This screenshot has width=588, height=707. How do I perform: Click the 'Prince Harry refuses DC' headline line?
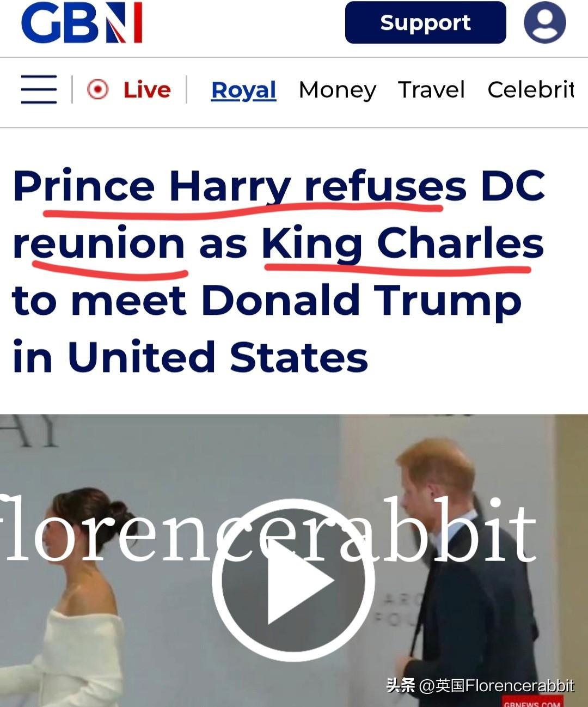click(x=279, y=186)
